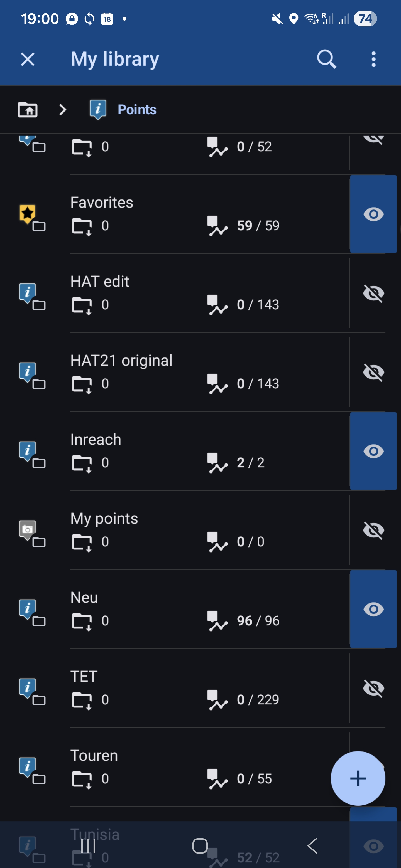Show the HAT edit folder points

(373, 293)
